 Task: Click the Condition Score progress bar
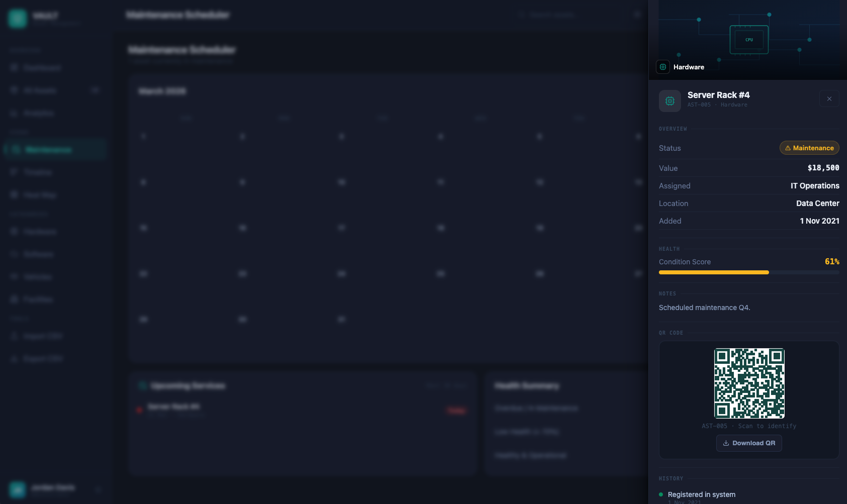pyautogui.click(x=748, y=272)
